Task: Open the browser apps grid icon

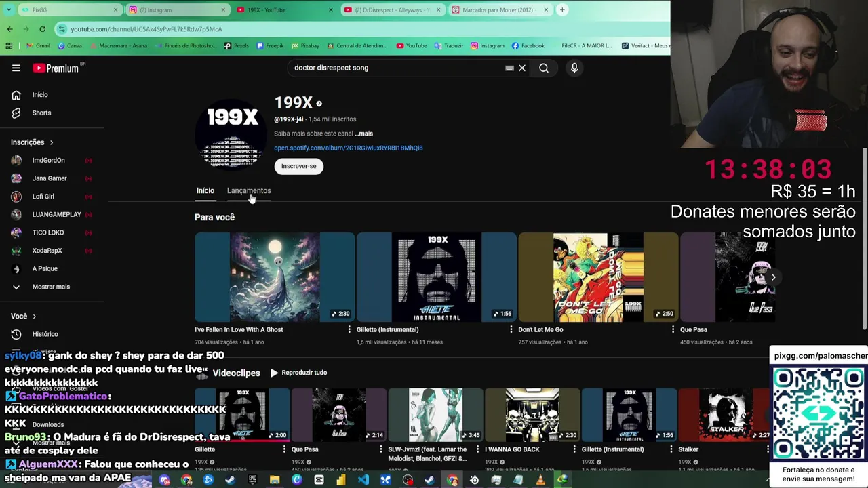Action: (9, 45)
